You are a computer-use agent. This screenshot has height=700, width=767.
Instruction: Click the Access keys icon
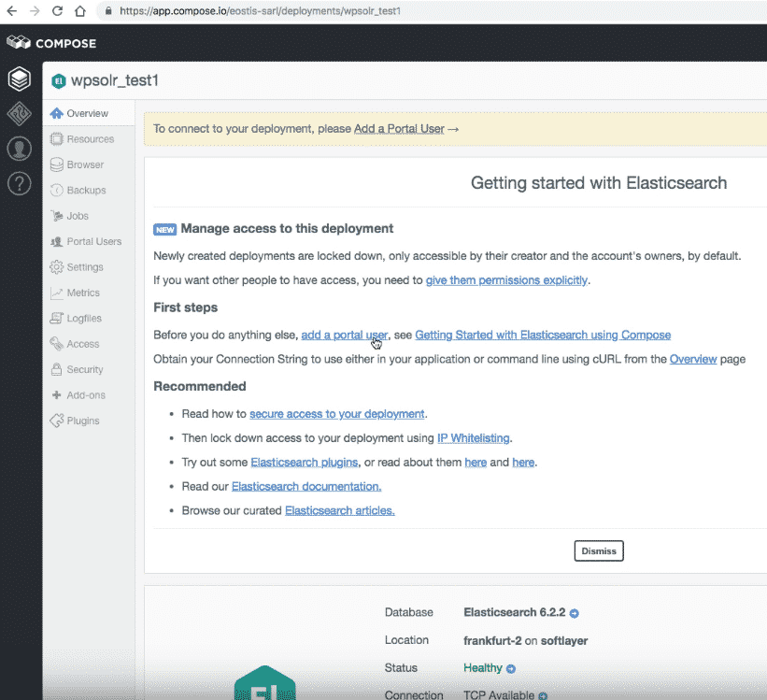[57, 344]
